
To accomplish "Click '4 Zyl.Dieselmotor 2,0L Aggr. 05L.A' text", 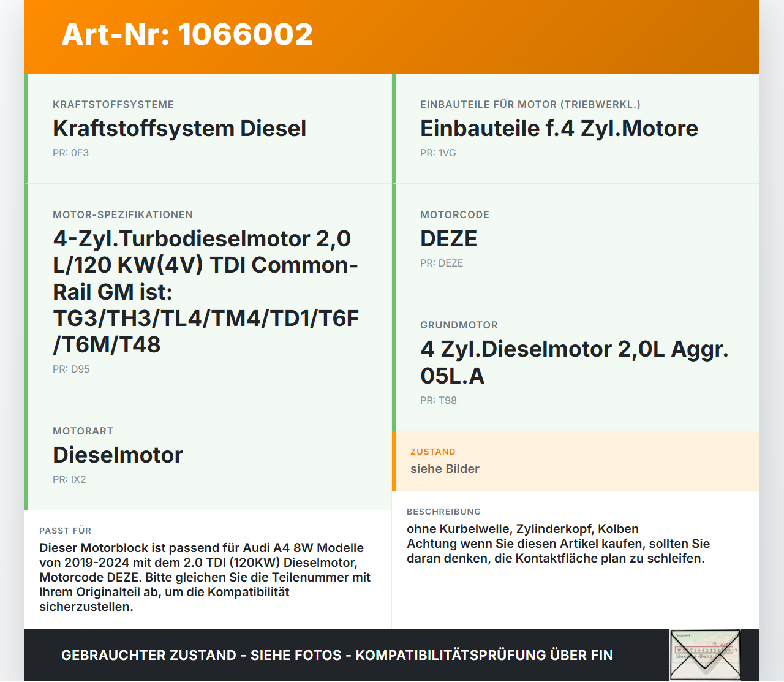I will pos(575,362).
